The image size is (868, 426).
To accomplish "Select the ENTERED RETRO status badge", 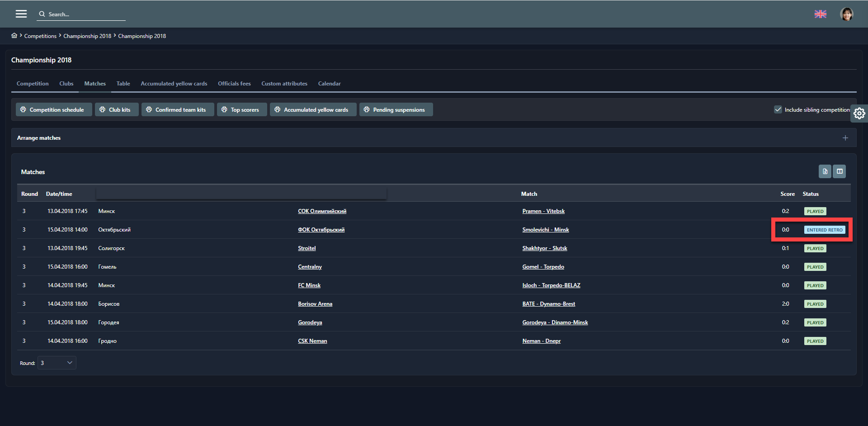I will tap(825, 230).
